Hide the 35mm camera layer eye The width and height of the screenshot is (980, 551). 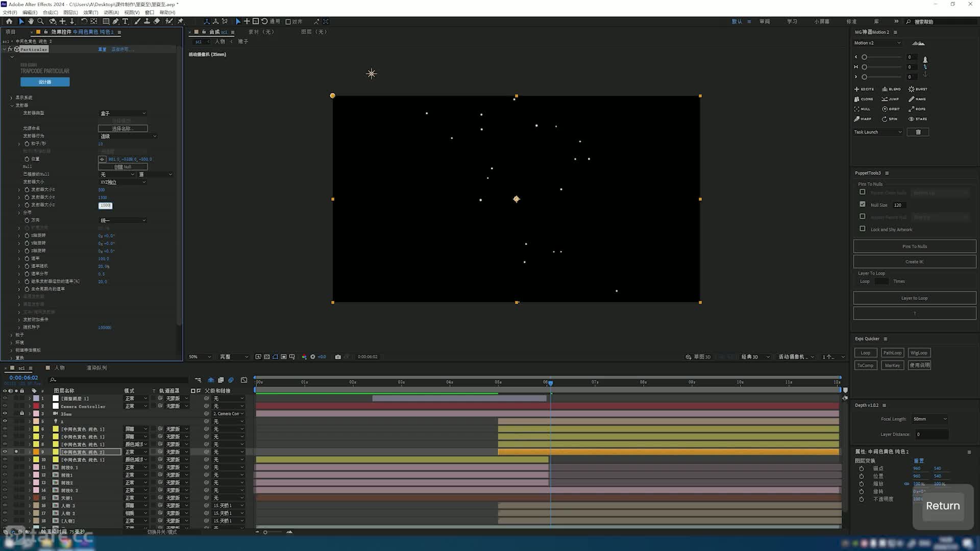[x=5, y=414]
